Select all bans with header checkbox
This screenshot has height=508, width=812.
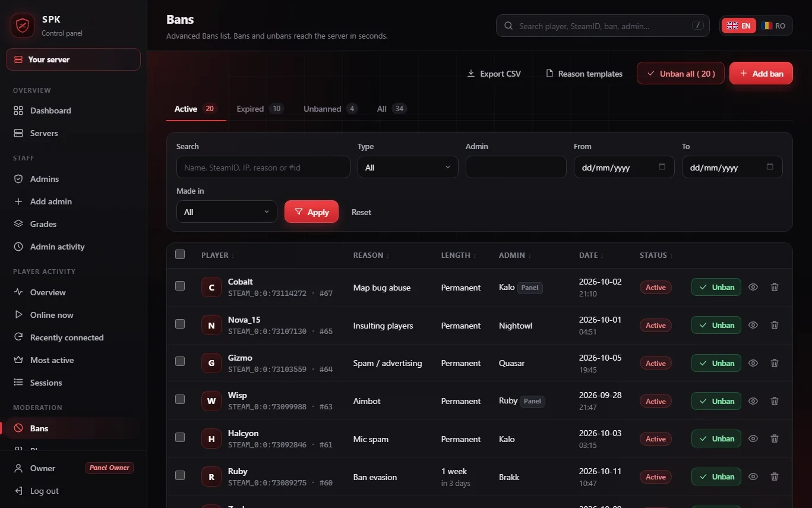pyautogui.click(x=180, y=254)
